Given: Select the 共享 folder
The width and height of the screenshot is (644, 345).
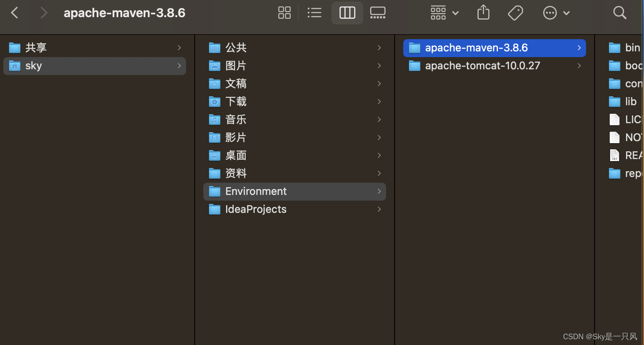Looking at the screenshot, I should (x=95, y=48).
